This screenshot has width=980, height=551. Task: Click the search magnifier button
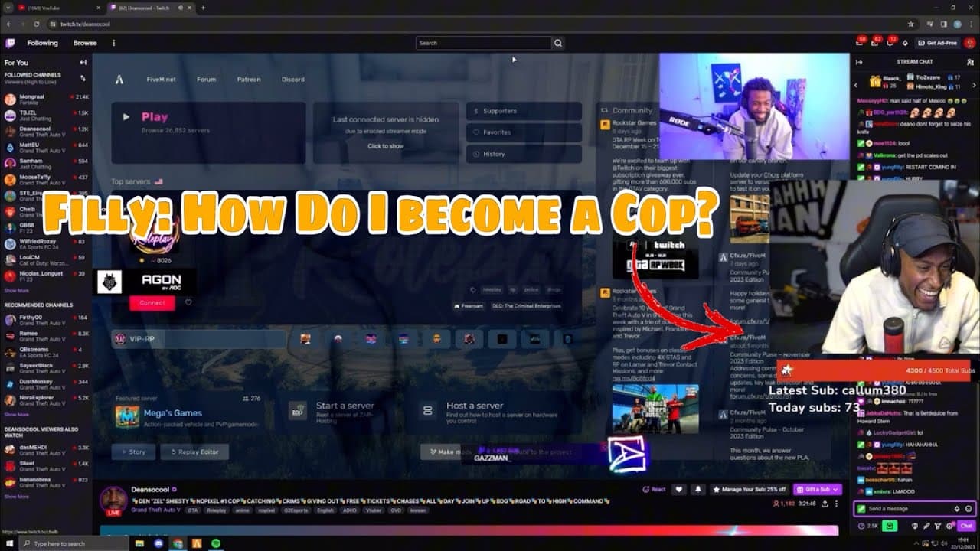(x=558, y=43)
